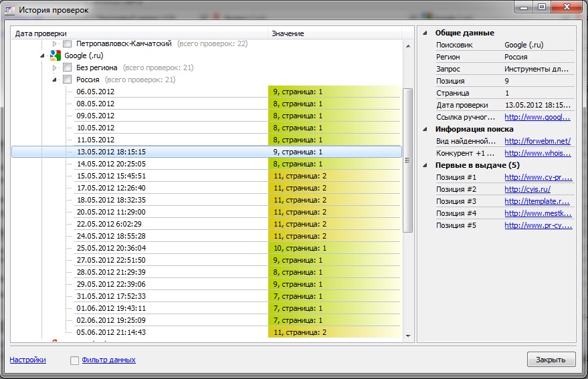Check the Без региона checkbox

click(68, 68)
